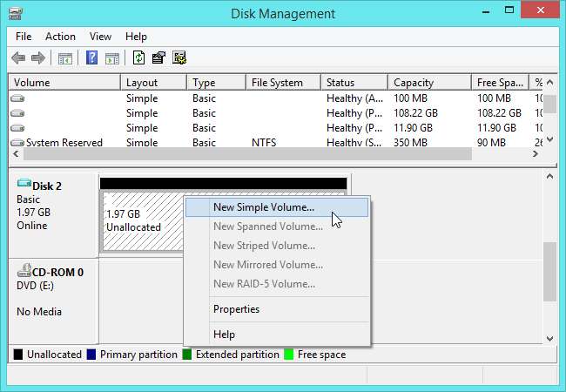Sort by the File System column header
Screen dimensions: 566x392
(283, 83)
